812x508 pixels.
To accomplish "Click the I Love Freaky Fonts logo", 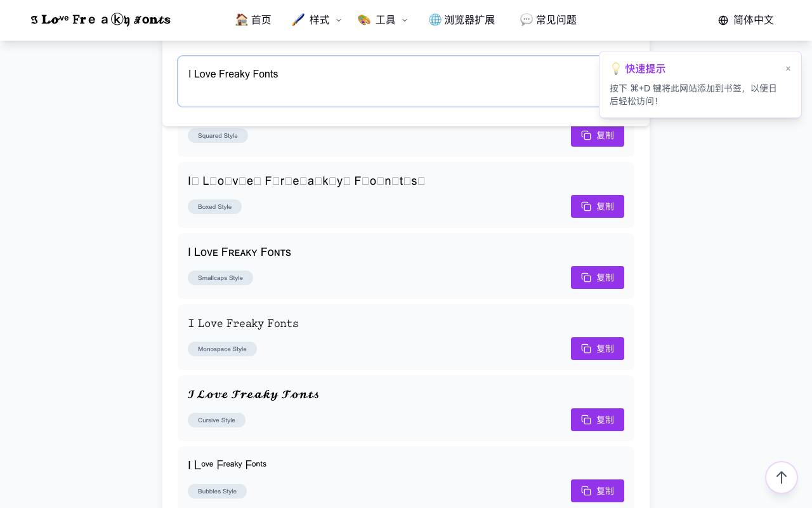I will coord(101,20).
